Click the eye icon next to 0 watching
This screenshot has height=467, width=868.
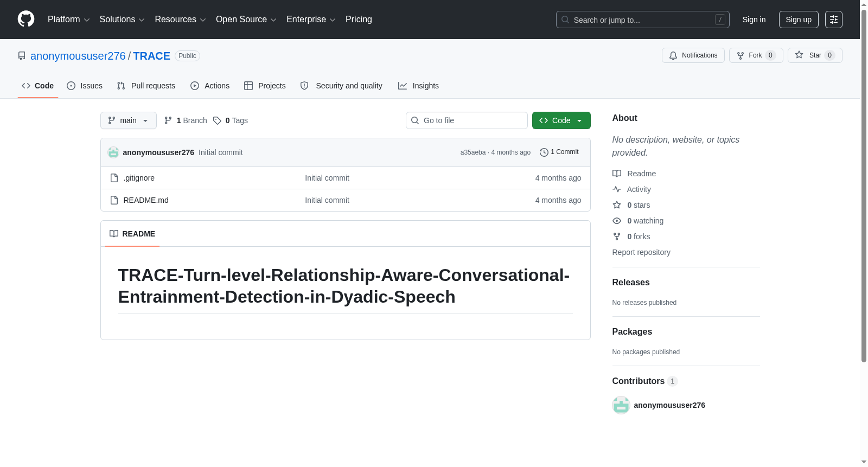coord(617,221)
